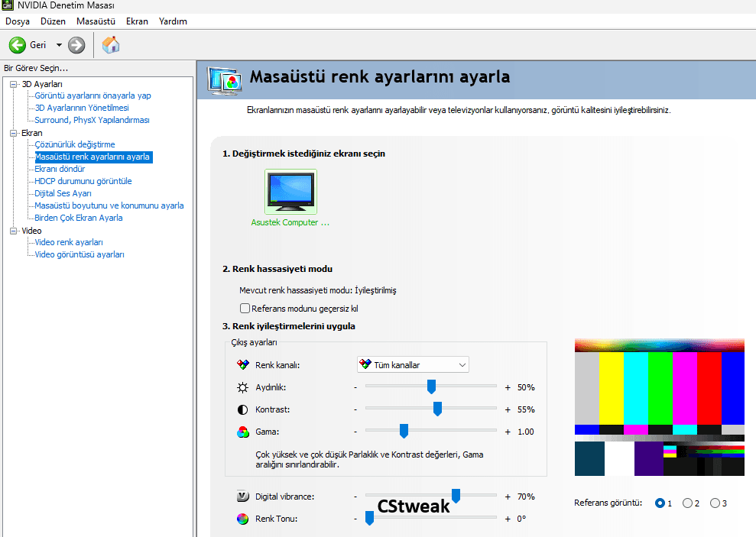The width and height of the screenshot is (756, 537).
Task: Open 'Çözünürlük değiştirme' link
Action: tap(75, 144)
